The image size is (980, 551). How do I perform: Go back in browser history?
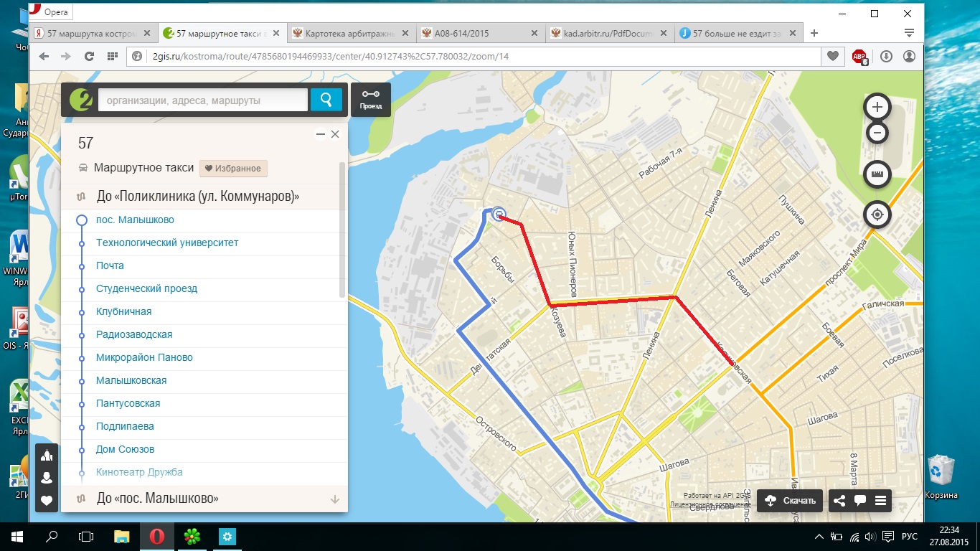click(44, 56)
